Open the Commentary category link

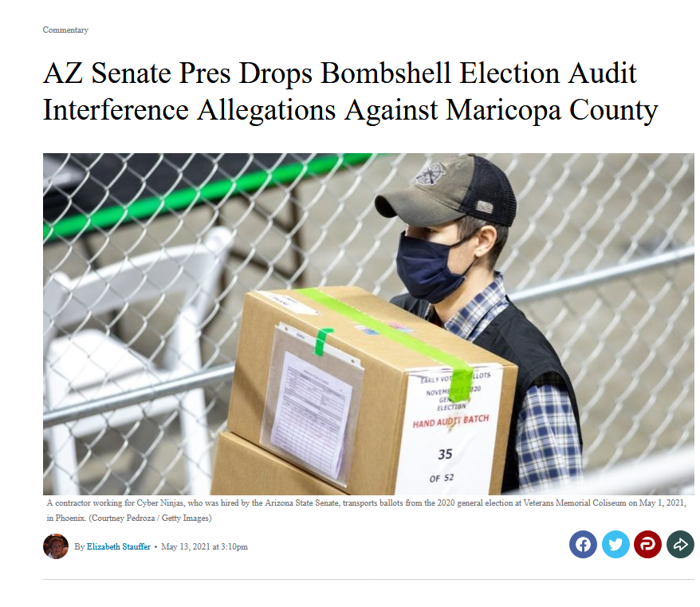[65, 30]
